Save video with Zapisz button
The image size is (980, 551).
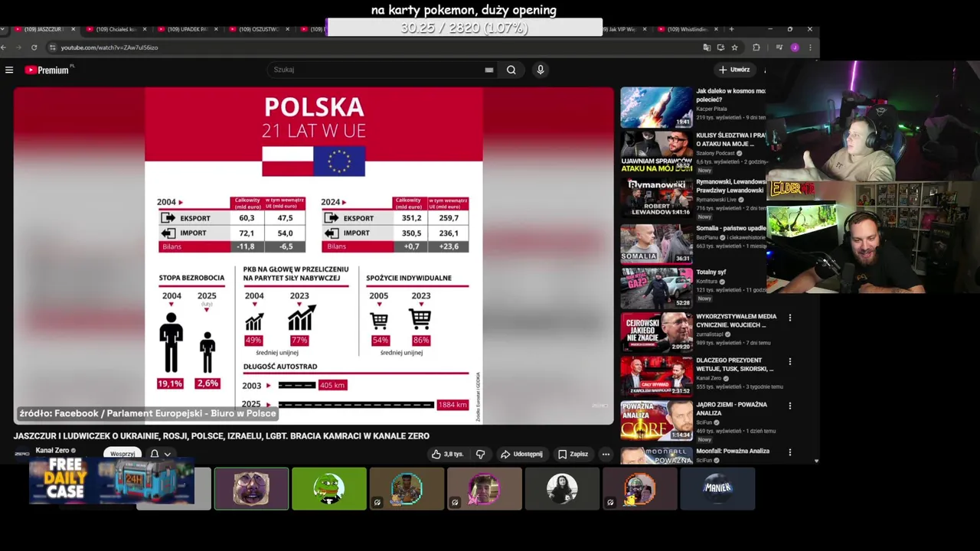(573, 454)
